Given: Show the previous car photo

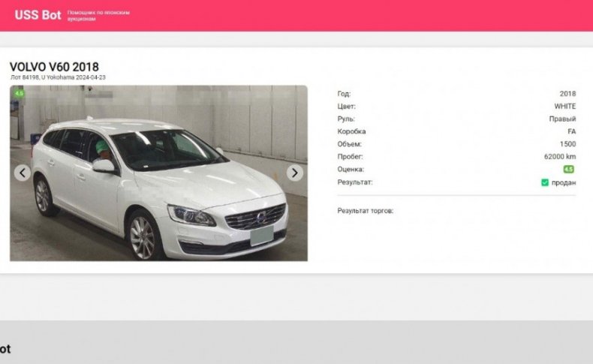Looking at the screenshot, I should (23, 173).
